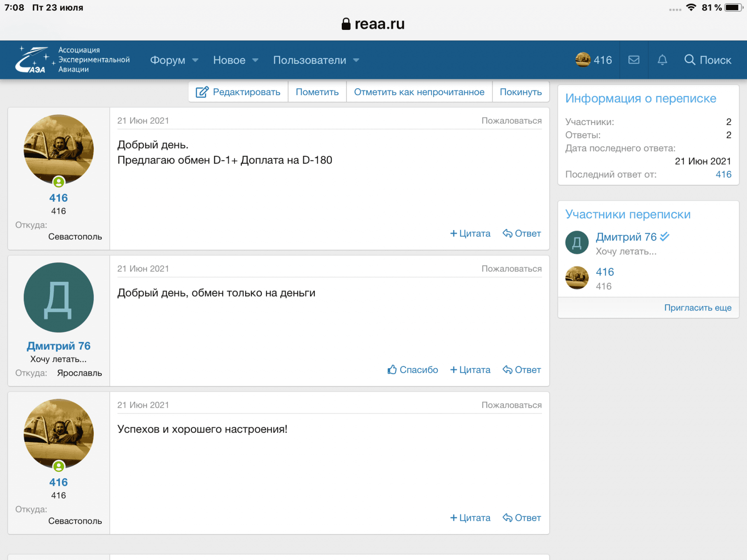
Task: Expand the Пользователи dropdown arrow
Action: point(356,60)
